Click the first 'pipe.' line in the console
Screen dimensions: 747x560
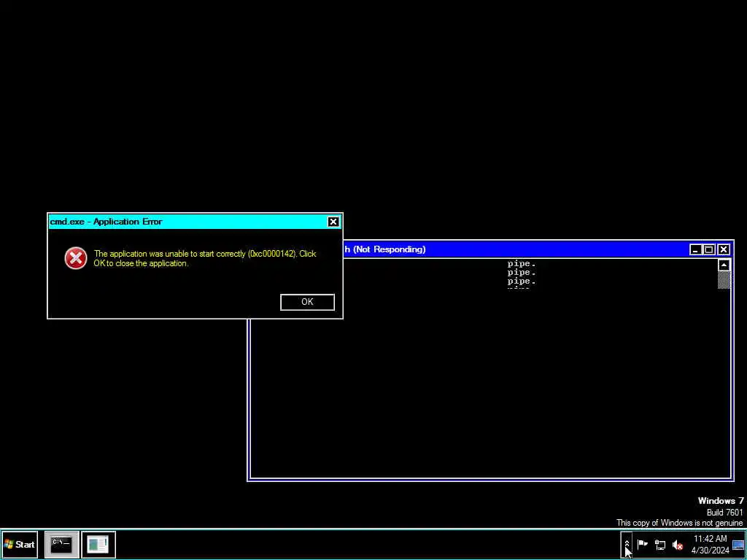pos(522,263)
